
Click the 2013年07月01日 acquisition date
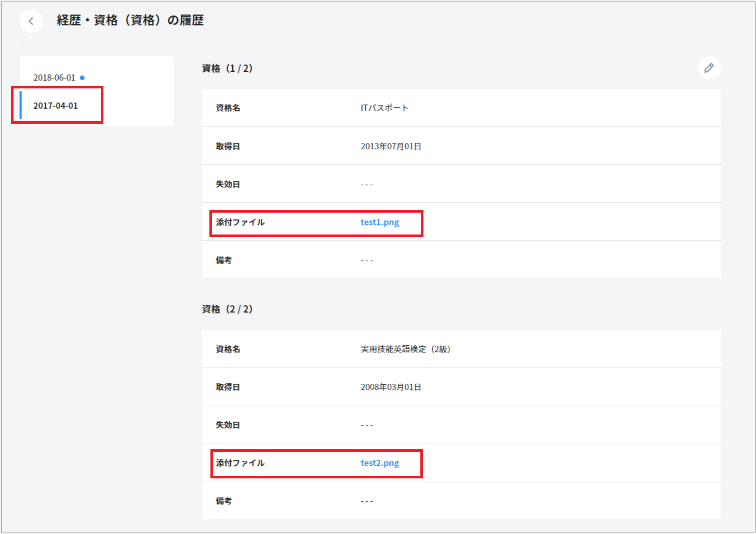391,147
